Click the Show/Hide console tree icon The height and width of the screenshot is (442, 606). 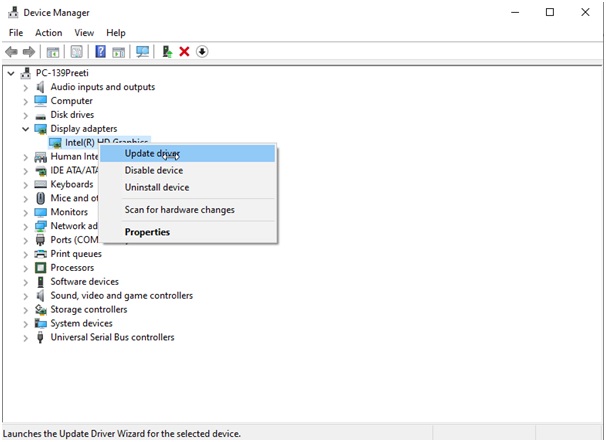[x=53, y=52]
